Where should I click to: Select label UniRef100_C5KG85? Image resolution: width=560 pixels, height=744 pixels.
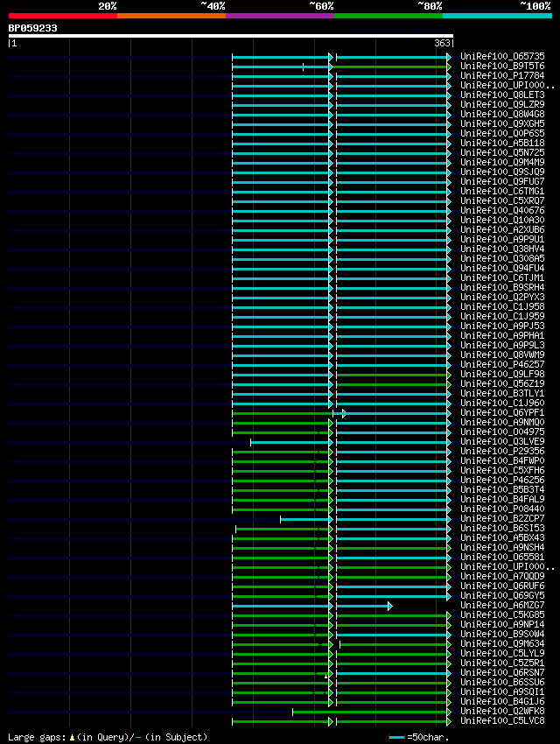tap(502, 615)
